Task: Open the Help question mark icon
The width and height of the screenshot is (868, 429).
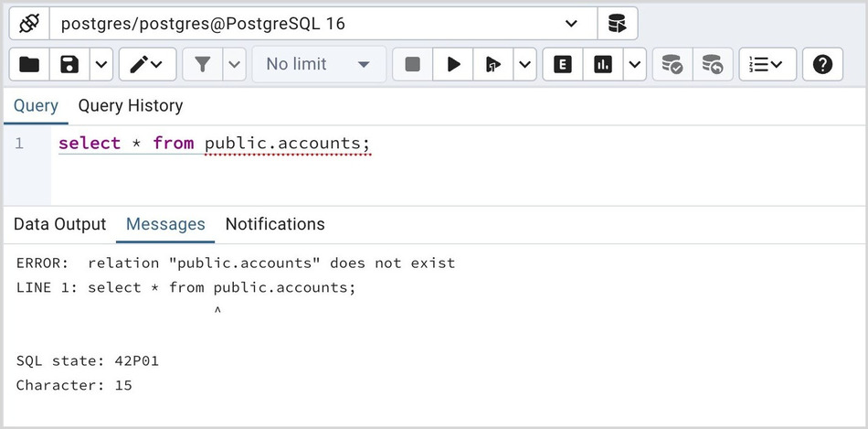Action: point(822,64)
